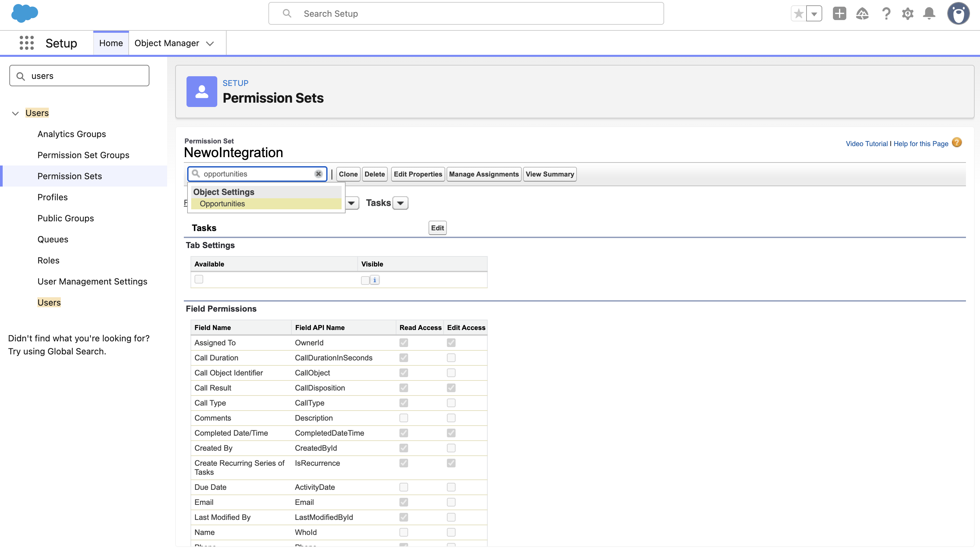Switch to the Home tab
The width and height of the screenshot is (980, 555).
(x=111, y=43)
